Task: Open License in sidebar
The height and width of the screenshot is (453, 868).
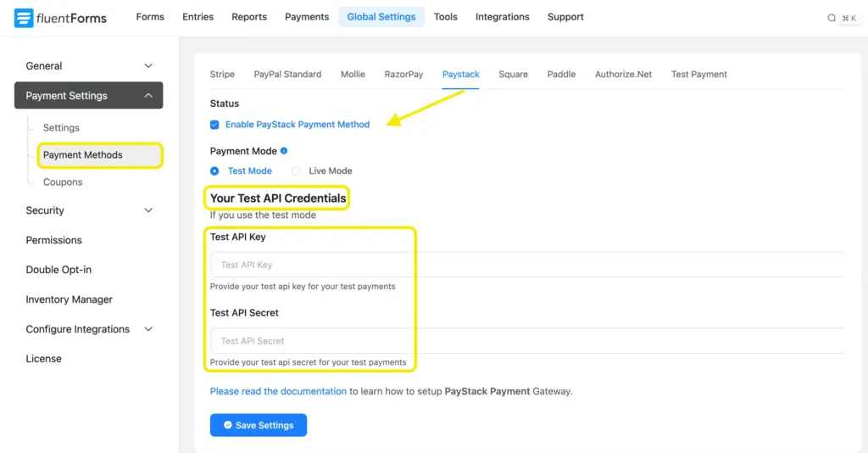Action: pos(44,359)
